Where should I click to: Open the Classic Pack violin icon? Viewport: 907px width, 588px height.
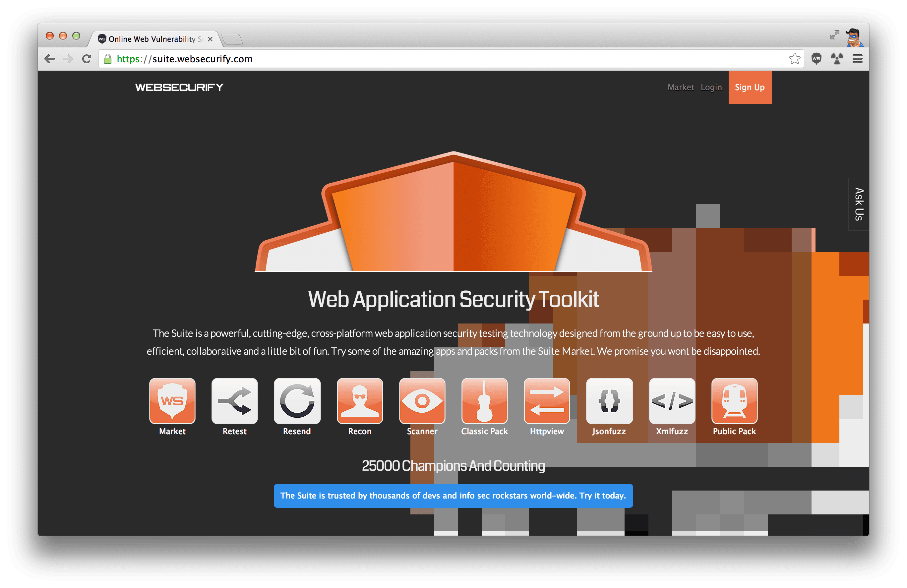(x=484, y=400)
